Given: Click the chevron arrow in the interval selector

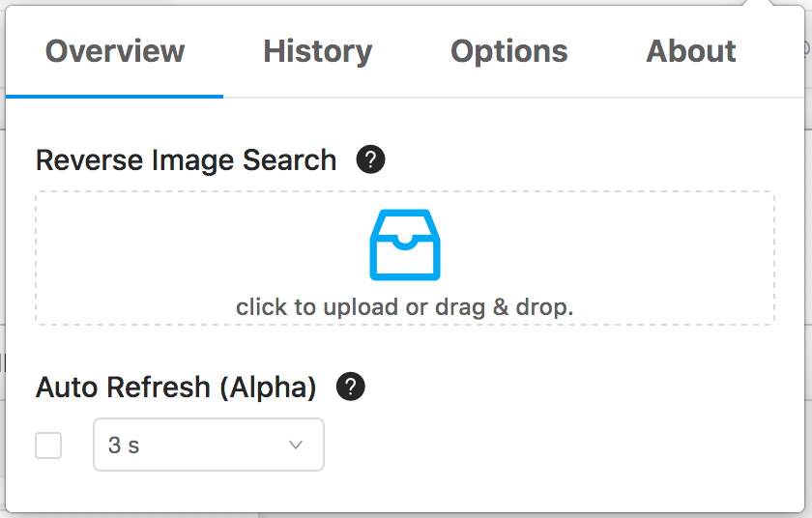Looking at the screenshot, I should click(x=296, y=445).
